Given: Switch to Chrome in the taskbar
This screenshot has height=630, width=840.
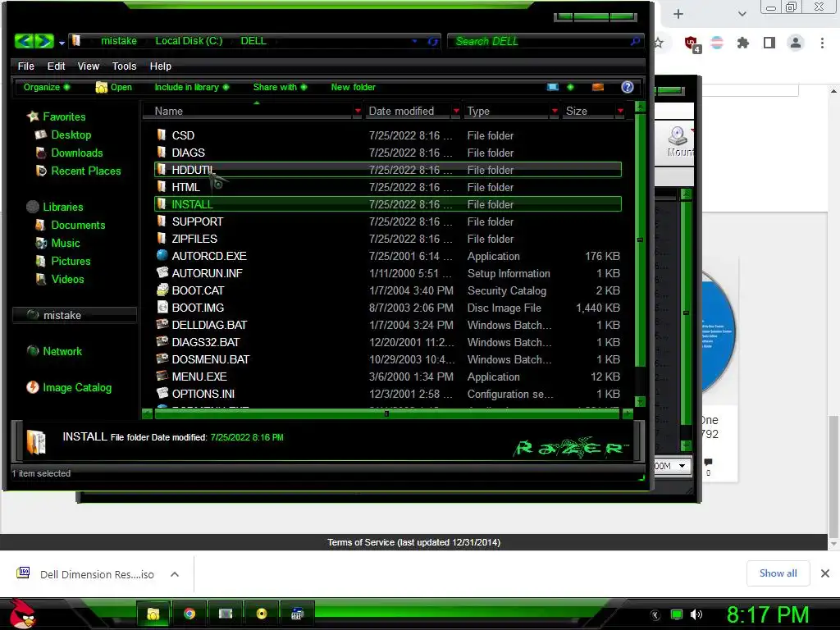Looking at the screenshot, I should pos(189,614).
